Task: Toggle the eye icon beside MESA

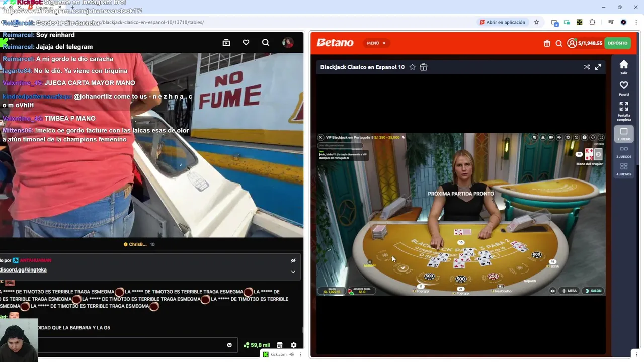Action: [553, 291]
